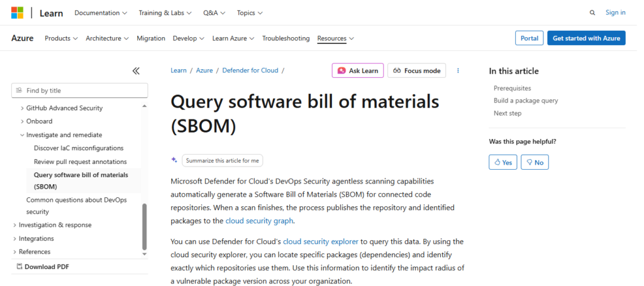The height and width of the screenshot is (286, 644).
Task: Select Query software bill of materials item
Action: [84, 180]
